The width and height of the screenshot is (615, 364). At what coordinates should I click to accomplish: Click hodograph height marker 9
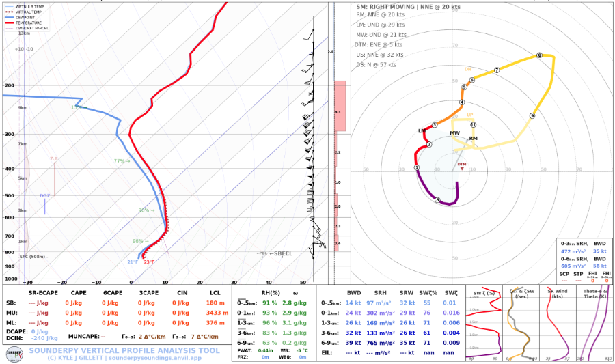532,115
